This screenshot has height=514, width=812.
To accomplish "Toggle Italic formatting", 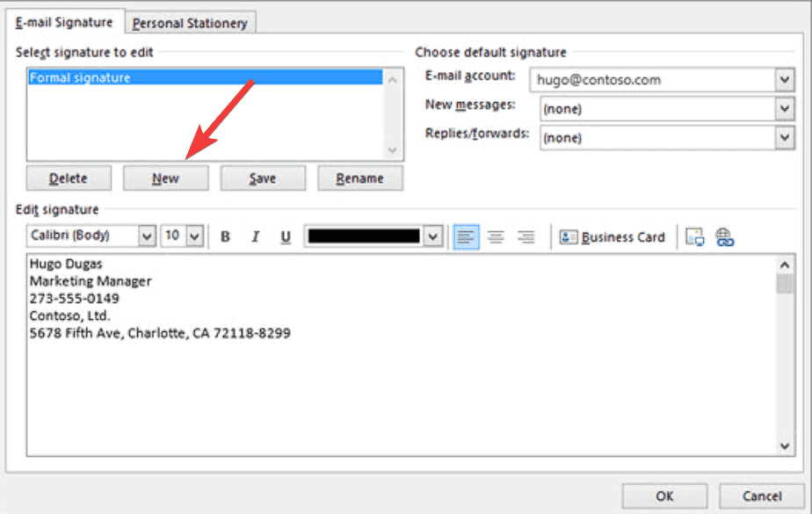I will click(x=255, y=236).
